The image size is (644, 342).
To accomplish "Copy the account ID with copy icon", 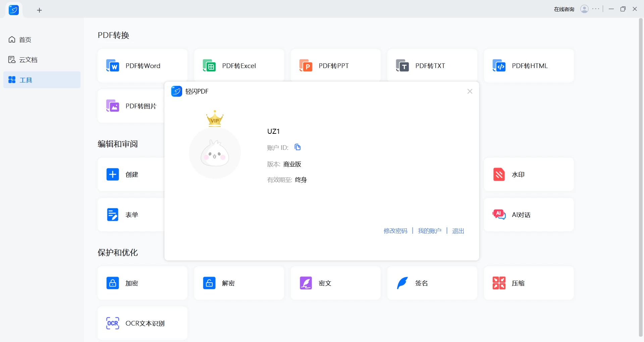I will point(298,147).
